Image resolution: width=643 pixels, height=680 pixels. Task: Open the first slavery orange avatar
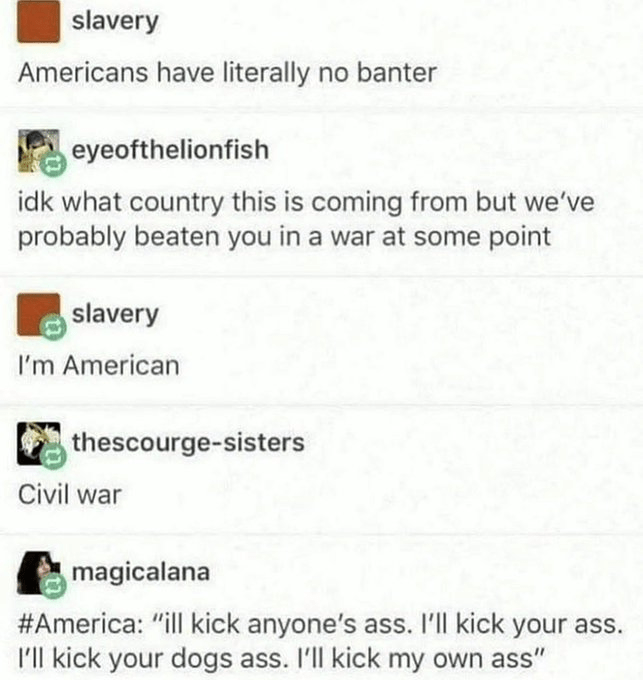(x=39, y=21)
